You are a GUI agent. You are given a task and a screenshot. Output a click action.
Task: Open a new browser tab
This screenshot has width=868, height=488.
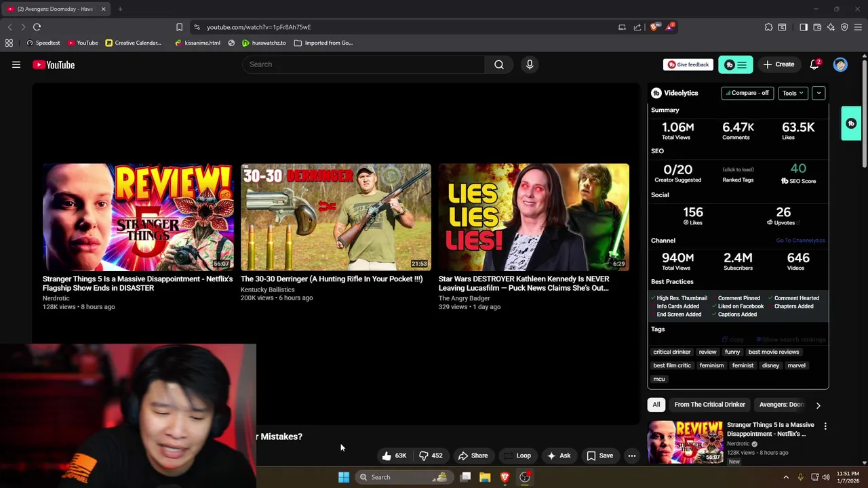[x=120, y=9]
